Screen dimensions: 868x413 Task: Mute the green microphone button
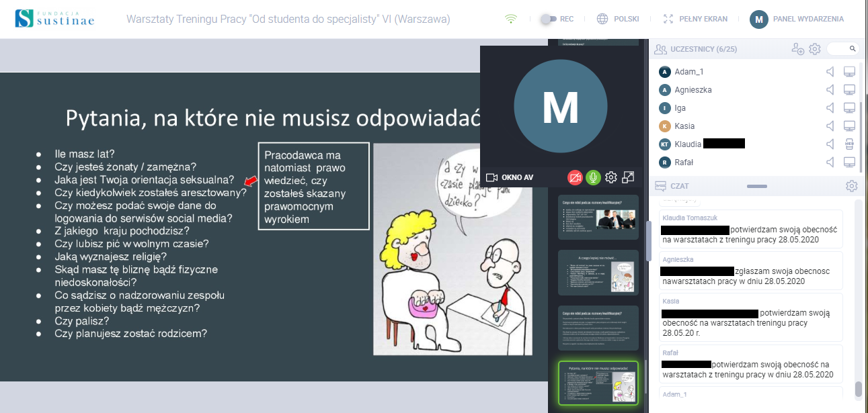click(593, 177)
